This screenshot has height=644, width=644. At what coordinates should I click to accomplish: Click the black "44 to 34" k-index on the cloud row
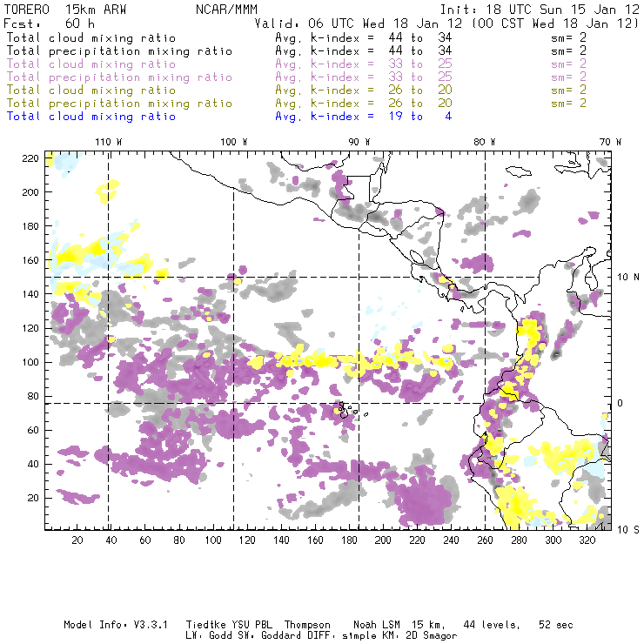[420, 37]
